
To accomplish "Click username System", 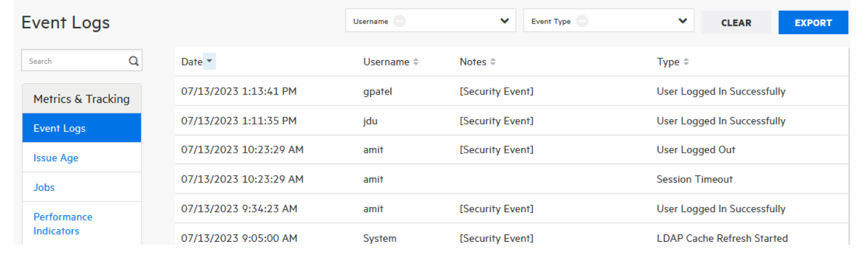I will pyautogui.click(x=380, y=239).
